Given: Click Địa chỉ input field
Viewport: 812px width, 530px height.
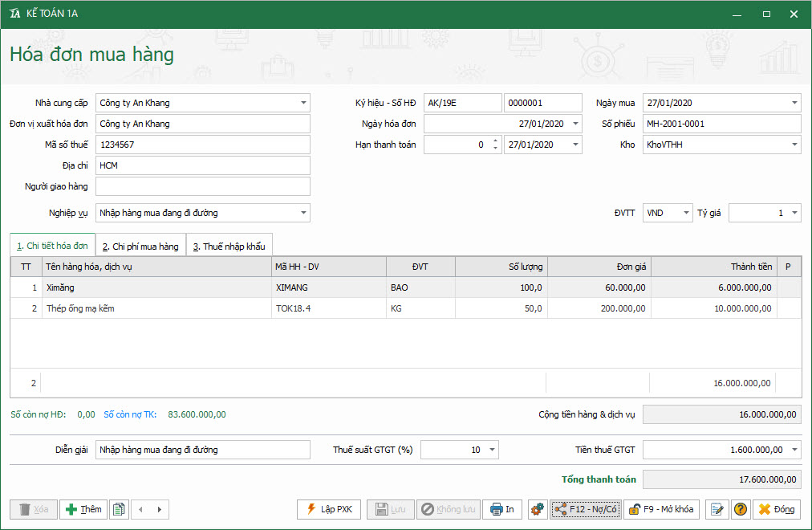Looking at the screenshot, I should [202, 165].
